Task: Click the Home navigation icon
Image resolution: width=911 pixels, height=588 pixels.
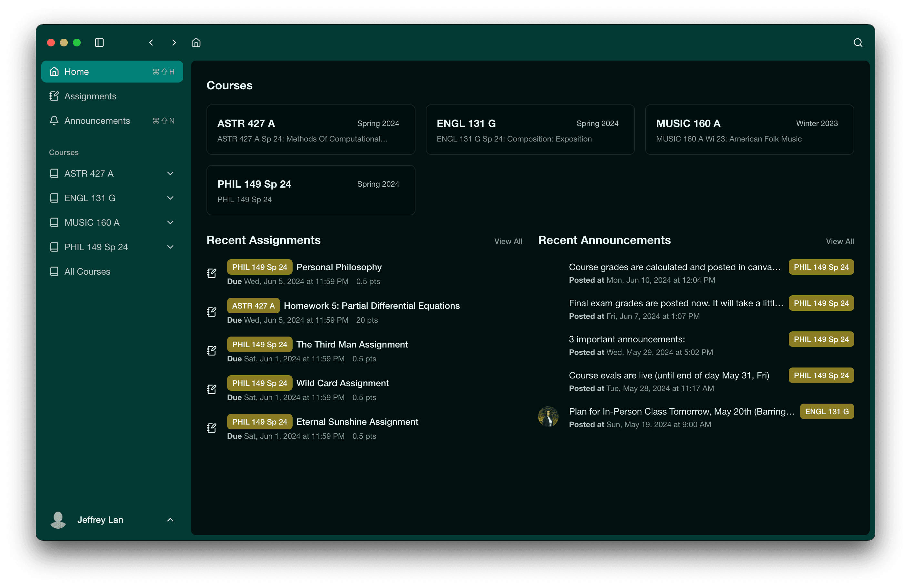Action: click(x=55, y=72)
